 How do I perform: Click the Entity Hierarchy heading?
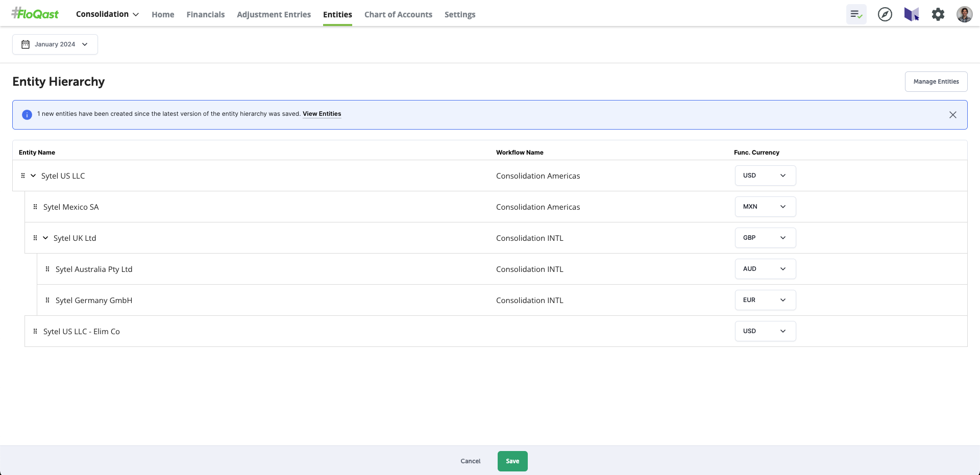[59, 82]
